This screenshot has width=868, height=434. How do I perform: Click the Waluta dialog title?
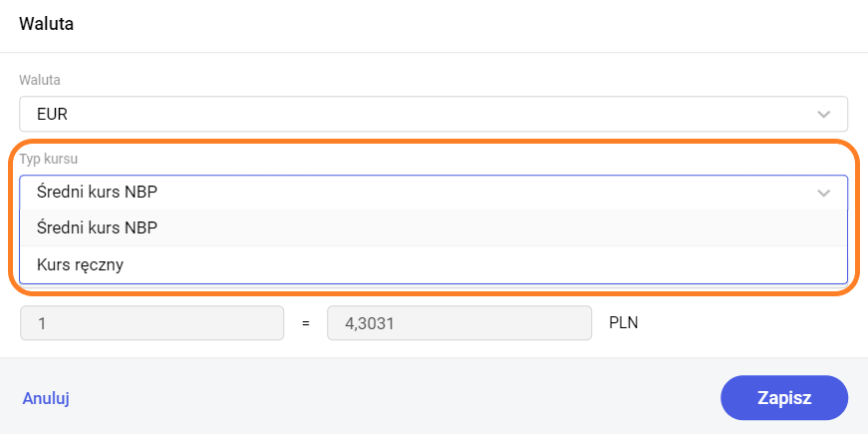click(47, 24)
